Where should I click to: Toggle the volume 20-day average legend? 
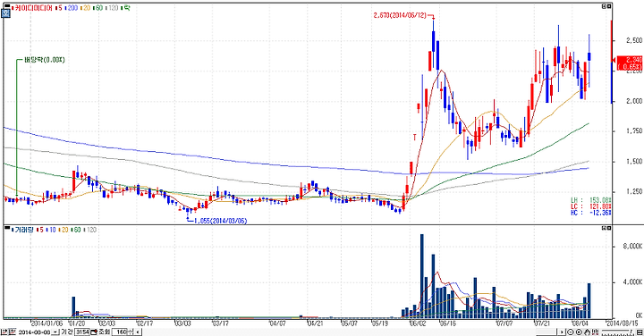(x=64, y=230)
